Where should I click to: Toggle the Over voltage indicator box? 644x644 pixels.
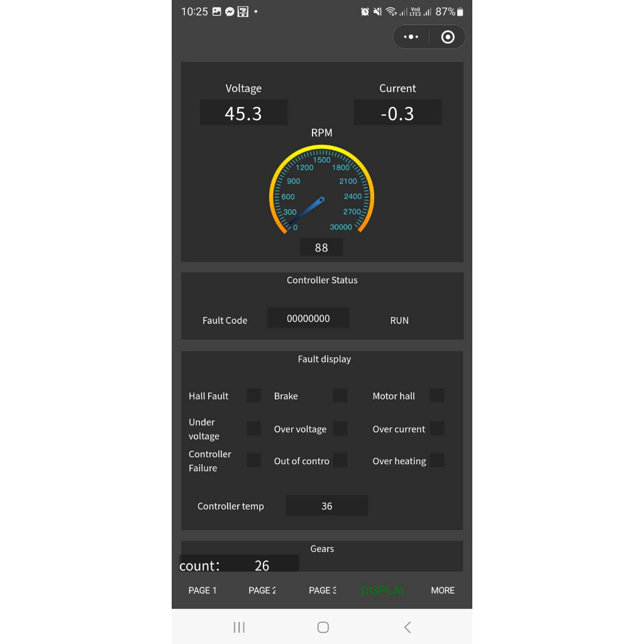click(x=340, y=428)
